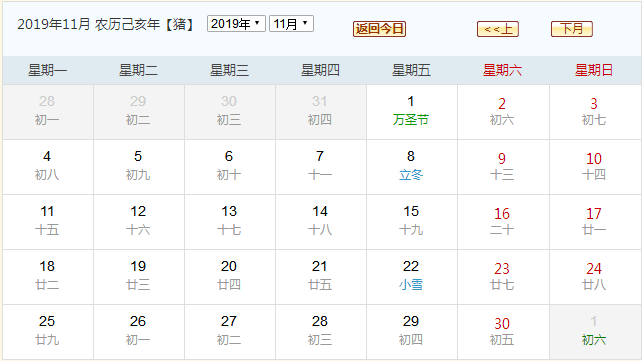Select November 6 初十 date
Viewport: 642px width, 361px height.
pos(229,167)
